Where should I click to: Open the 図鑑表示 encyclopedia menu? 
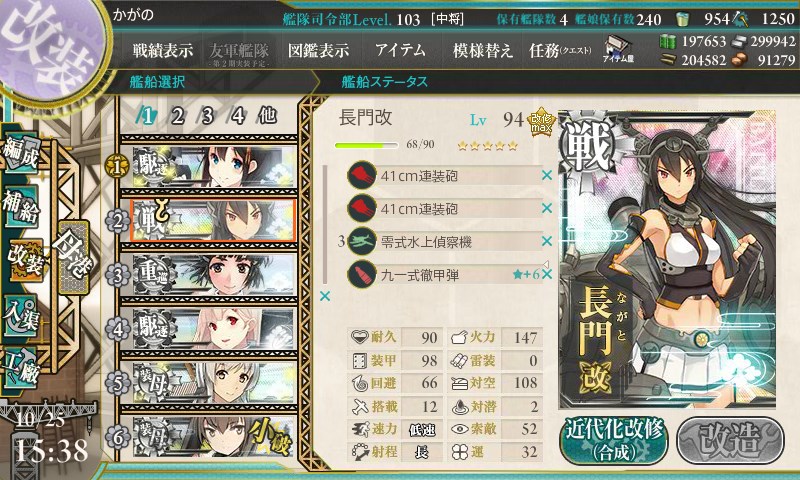[318, 50]
